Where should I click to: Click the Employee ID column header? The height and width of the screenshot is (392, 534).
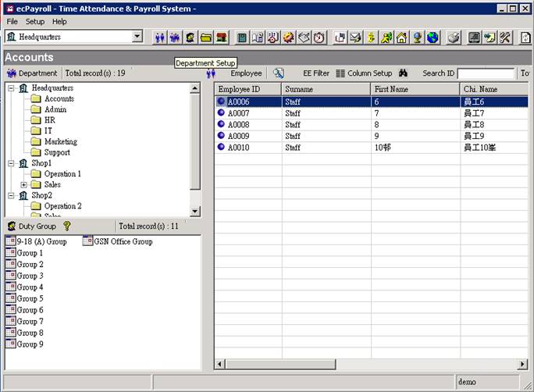click(248, 89)
